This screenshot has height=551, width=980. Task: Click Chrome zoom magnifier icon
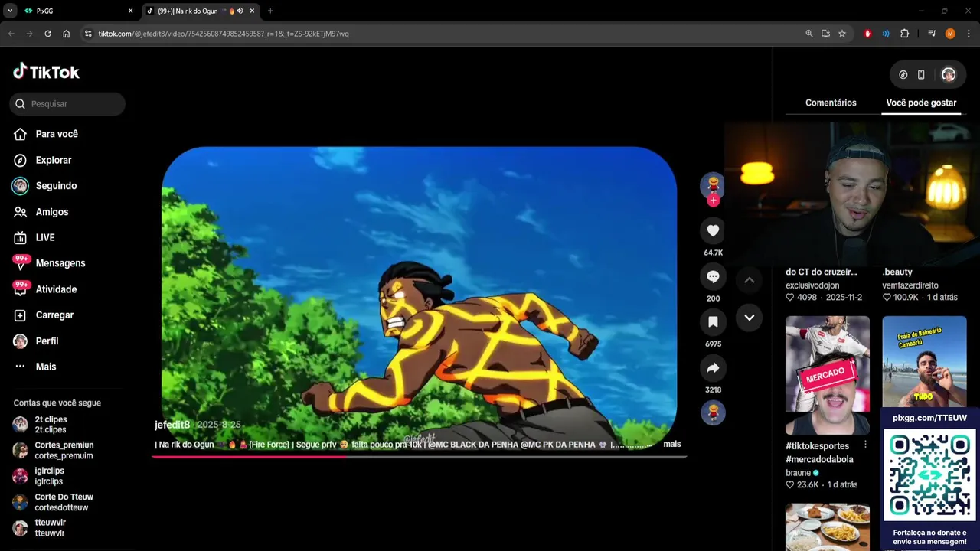pyautogui.click(x=809, y=34)
